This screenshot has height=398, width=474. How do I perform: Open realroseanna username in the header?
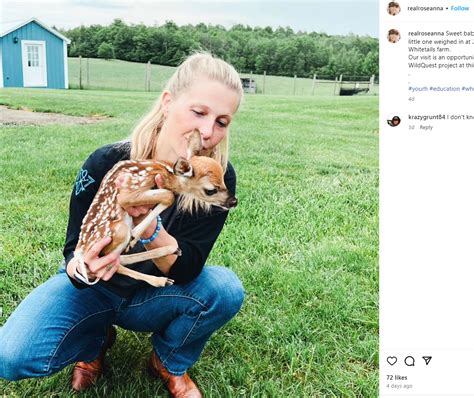coord(425,8)
